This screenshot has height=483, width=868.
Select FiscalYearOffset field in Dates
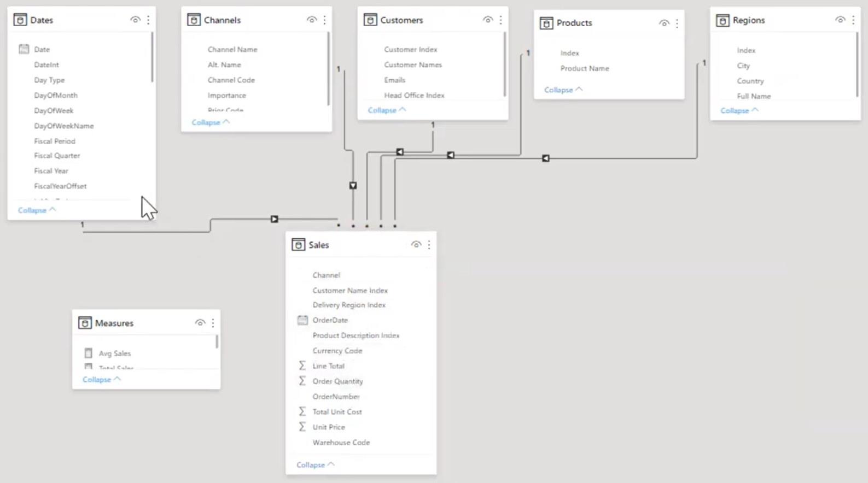pyautogui.click(x=60, y=186)
